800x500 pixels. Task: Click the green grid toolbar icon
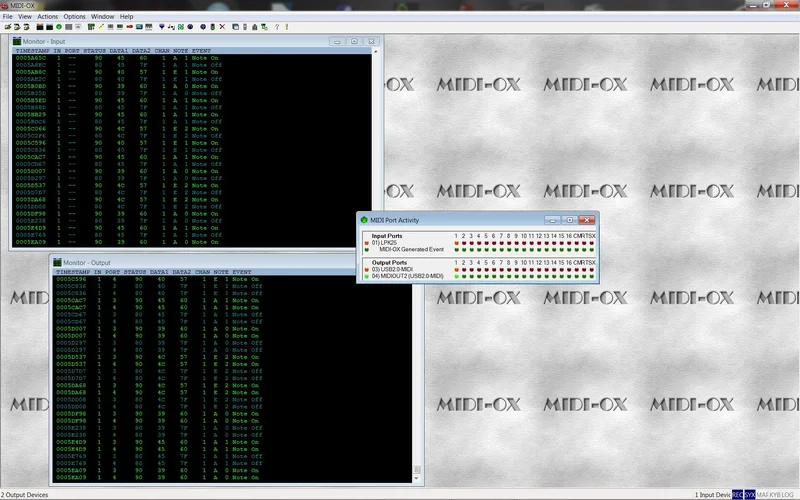[x=91, y=27]
